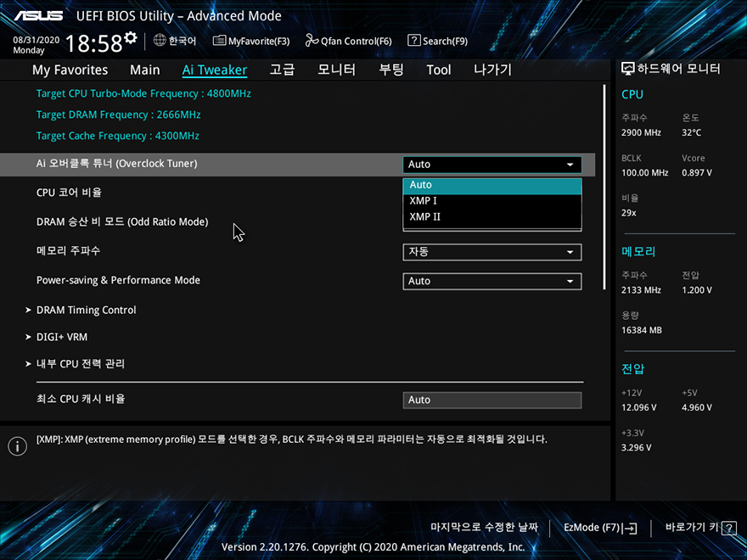Select the CPU 코어 비율 row

coord(69,193)
